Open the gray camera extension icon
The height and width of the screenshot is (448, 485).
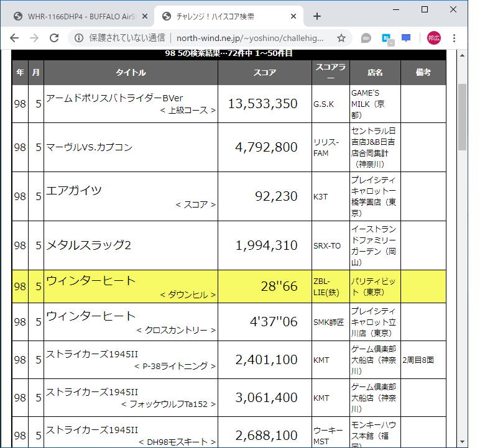[366, 38]
